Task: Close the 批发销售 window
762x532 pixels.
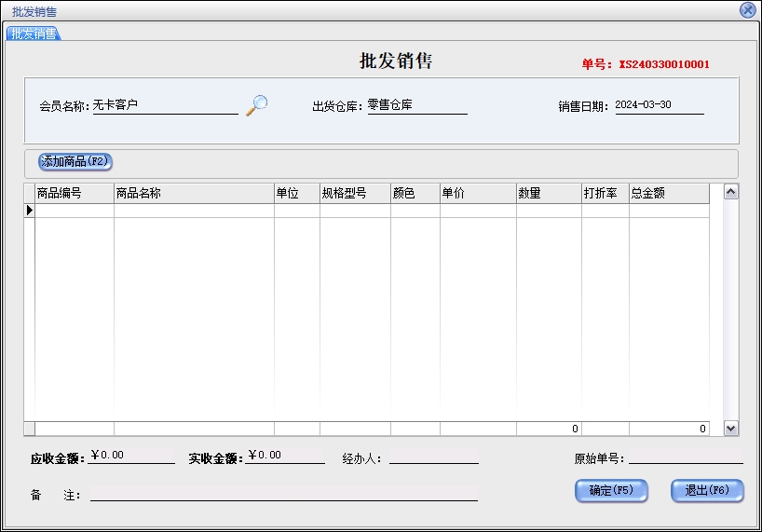Action: 747,10
